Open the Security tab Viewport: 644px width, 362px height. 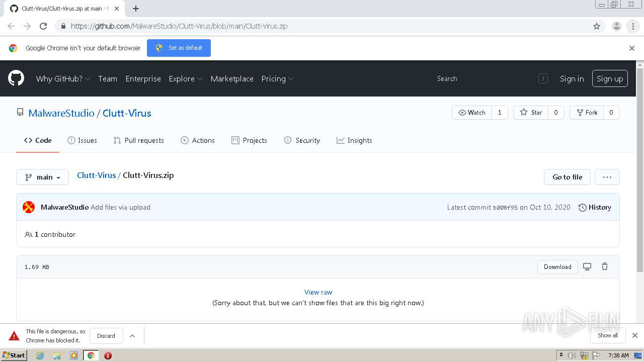(x=302, y=140)
